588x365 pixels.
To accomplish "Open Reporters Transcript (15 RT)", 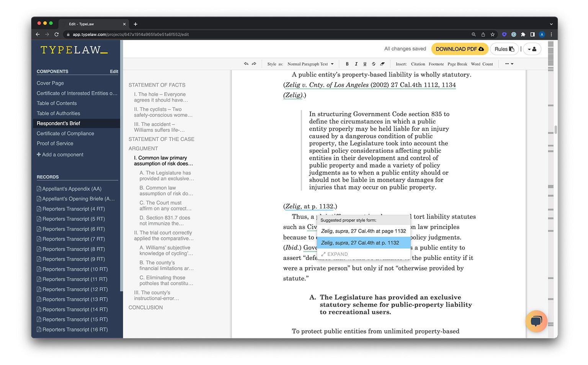I will tap(72, 319).
